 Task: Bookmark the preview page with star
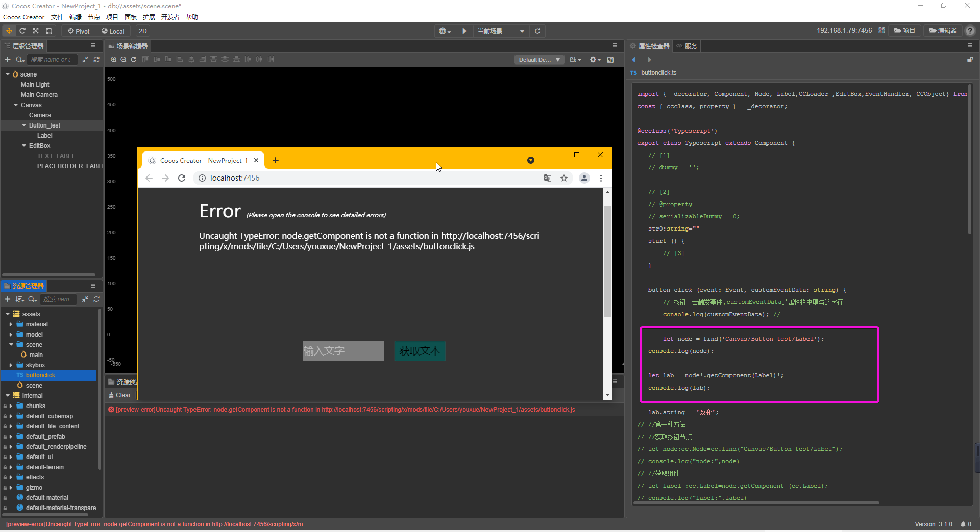pyautogui.click(x=564, y=178)
